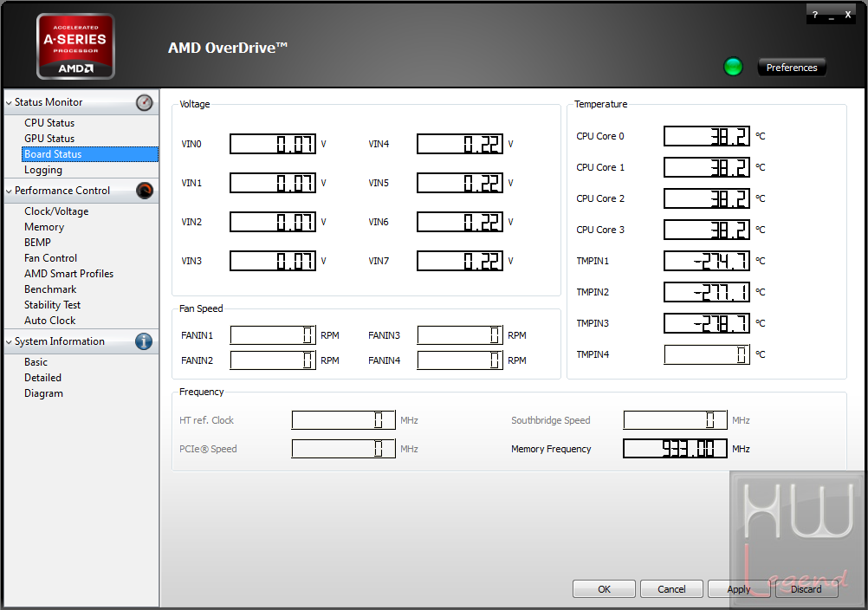
Task: Click the CPU Core 2 temperature readout
Action: point(707,198)
